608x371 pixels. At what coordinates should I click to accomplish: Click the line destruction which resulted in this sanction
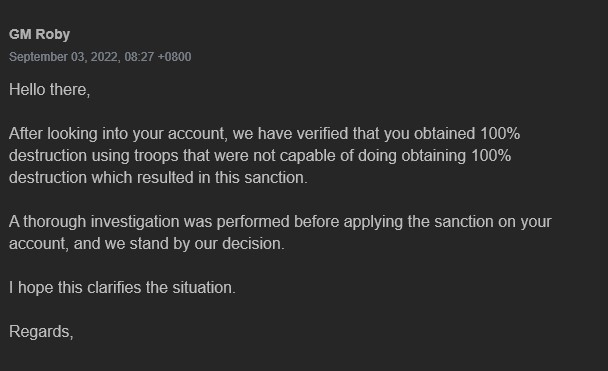click(x=158, y=178)
